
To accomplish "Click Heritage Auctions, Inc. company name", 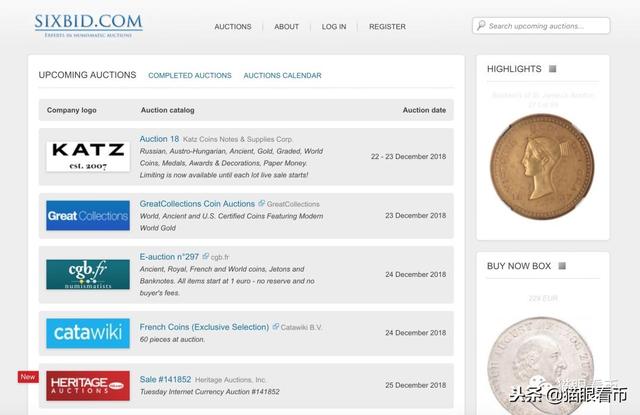I will [x=231, y=380].
